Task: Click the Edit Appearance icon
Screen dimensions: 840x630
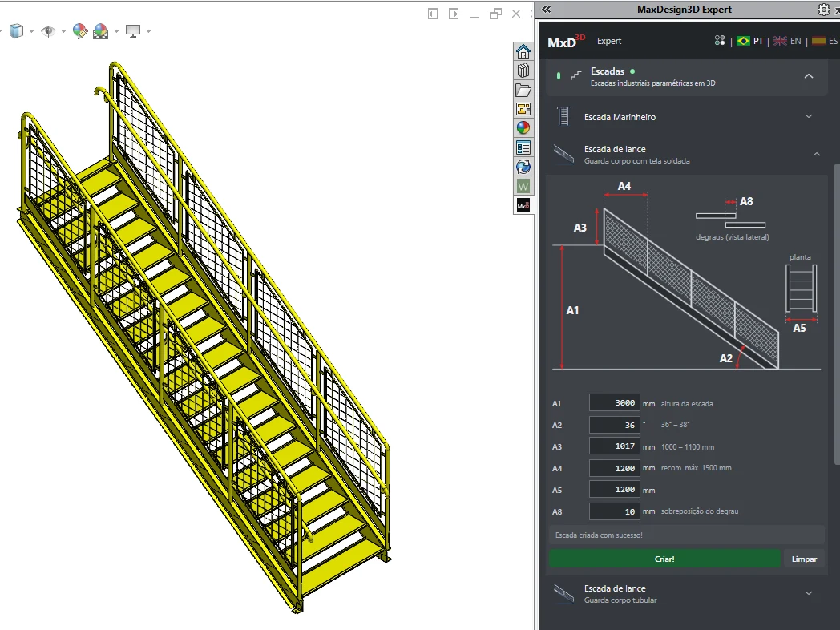Action: (80, 31)
